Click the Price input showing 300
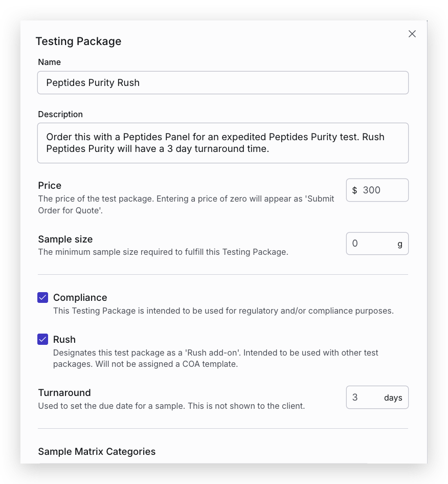This screenshot has height=484, width=448. click(381, 190)
